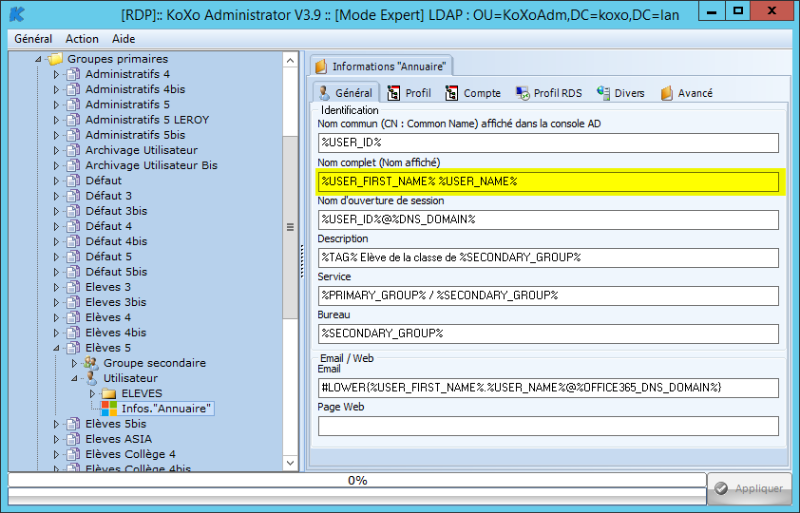
Task: Click the 0% progress bar
Action: pos(357,480)
